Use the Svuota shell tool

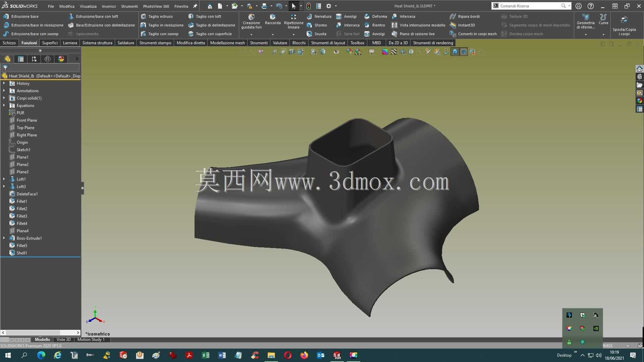316,34
